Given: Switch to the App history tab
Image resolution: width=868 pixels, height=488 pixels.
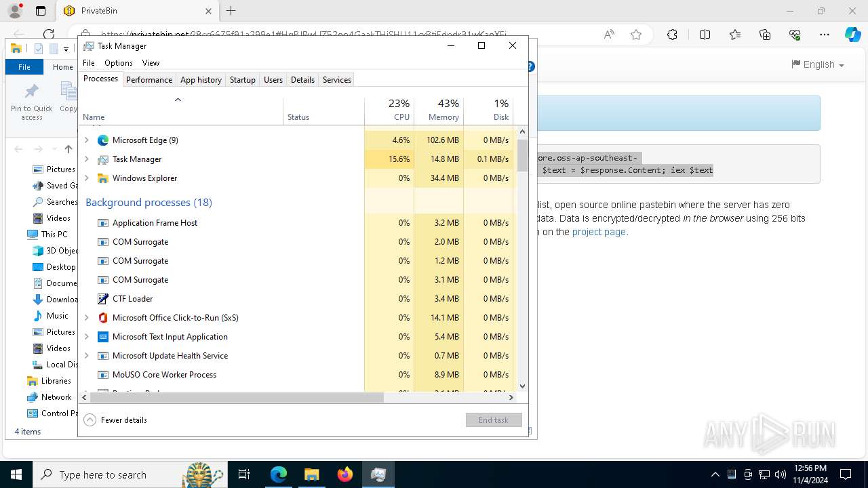Looking at the screenshot, I should pos(201,80).
